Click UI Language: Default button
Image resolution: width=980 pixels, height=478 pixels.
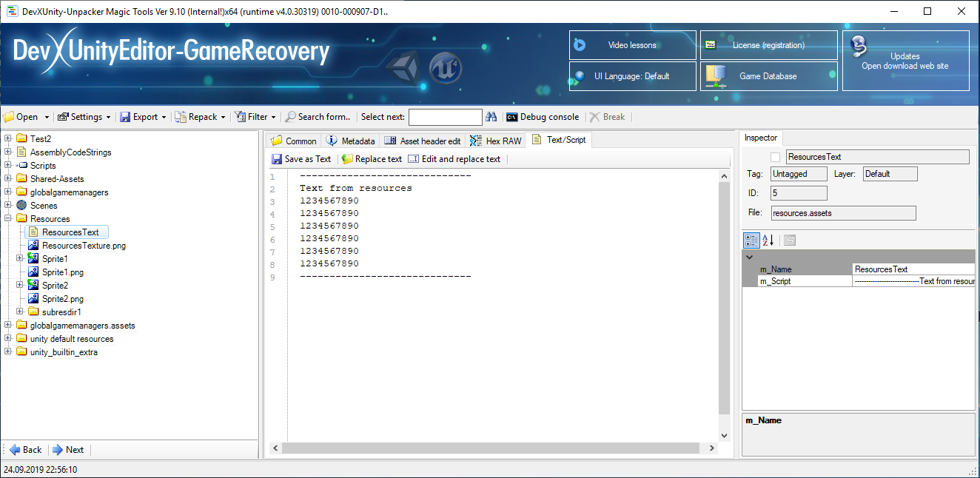tap(632, 76)
